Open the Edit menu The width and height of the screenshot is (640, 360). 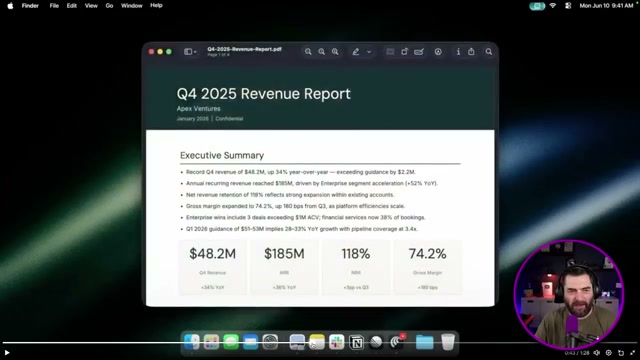pyautogui.click(x=72, y=6)
